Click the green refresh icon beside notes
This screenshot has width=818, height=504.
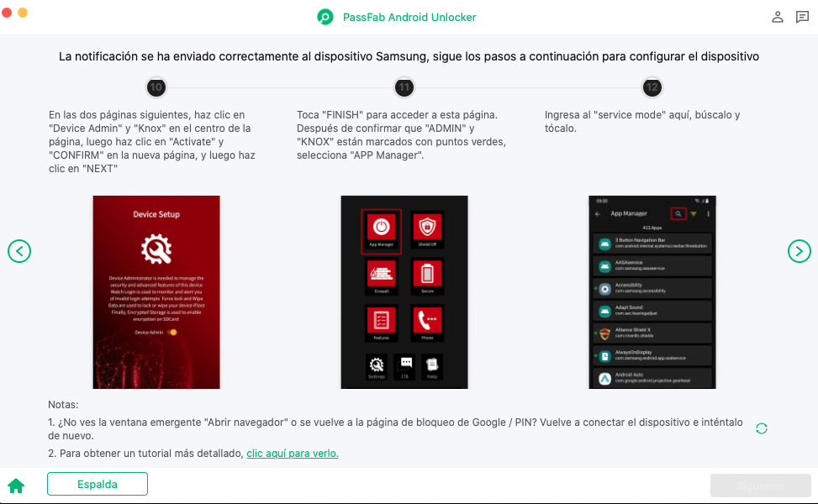point(762,428)
